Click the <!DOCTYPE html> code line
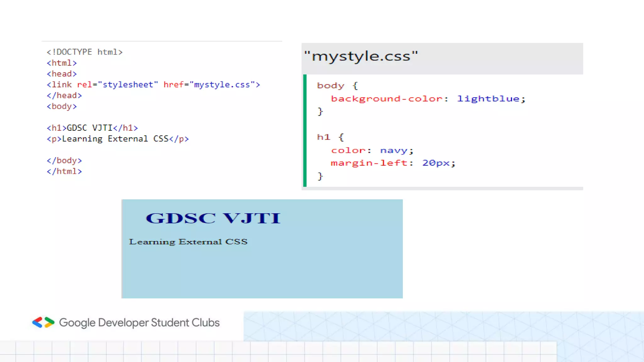This screenshot has width=644, height=362. point(85,52)
